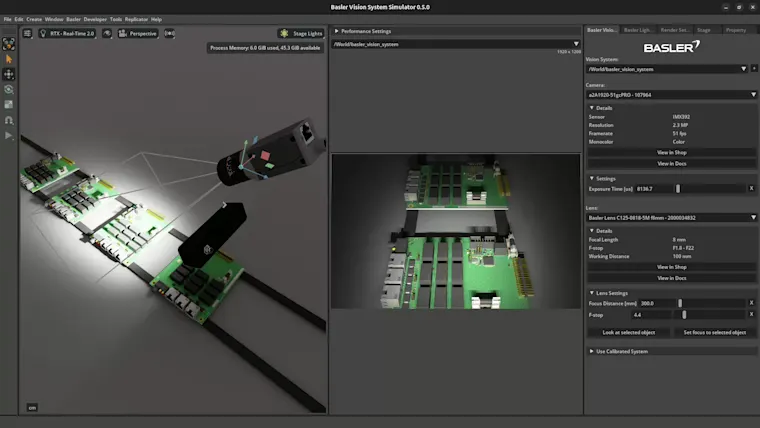760x428 pixels.
Task: Activate the Move gizmo tool
Action: (9, 74)
